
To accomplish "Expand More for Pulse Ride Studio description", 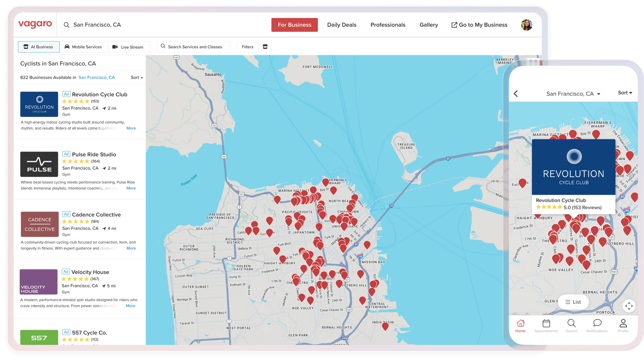I will [131, 188].
